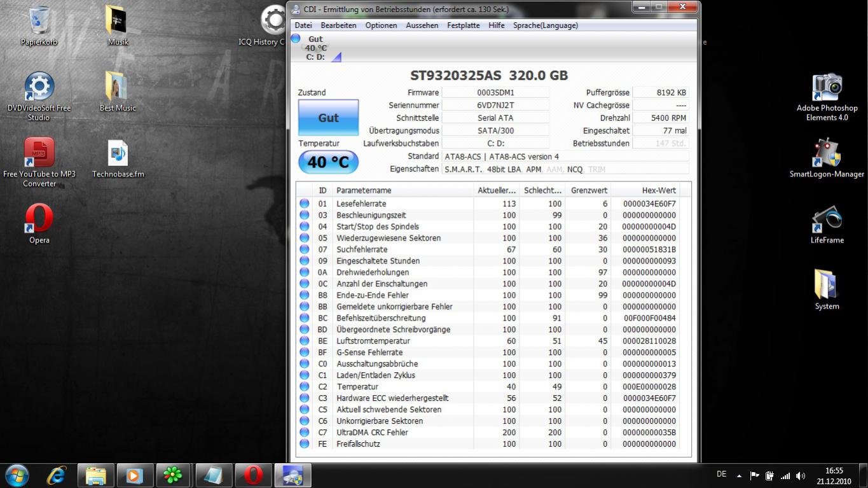Launch Free YouTube to MP3 Converter shortcut
The image size is (868, 488).
[x=39, y=162]
